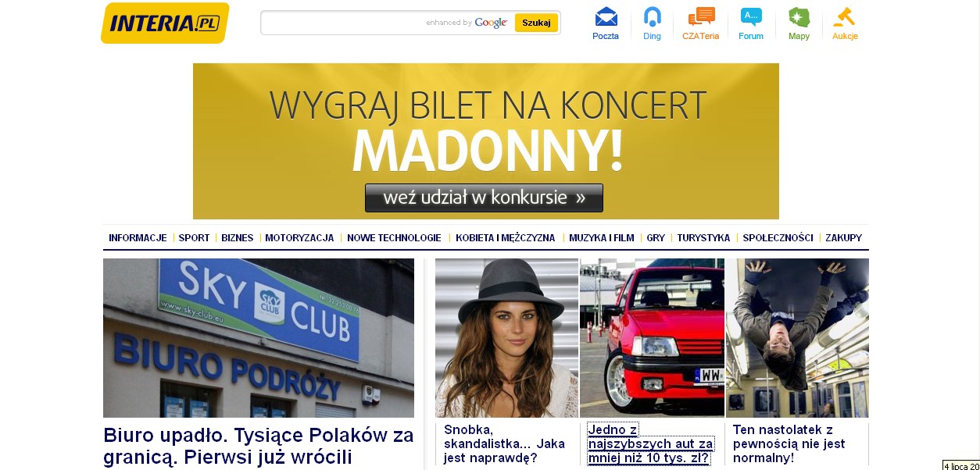
Task: Open the Poczta mail icon
Action: 606,16
